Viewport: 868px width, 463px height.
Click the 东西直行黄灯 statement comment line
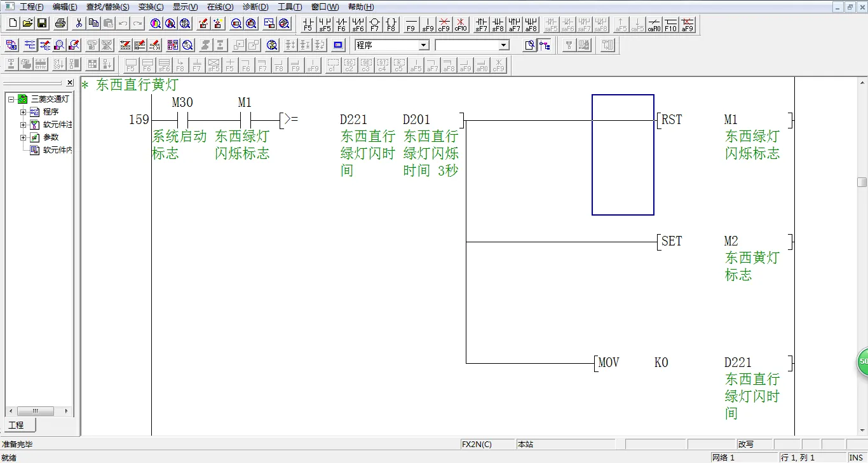pyautogui.click(x=130, y=85)
